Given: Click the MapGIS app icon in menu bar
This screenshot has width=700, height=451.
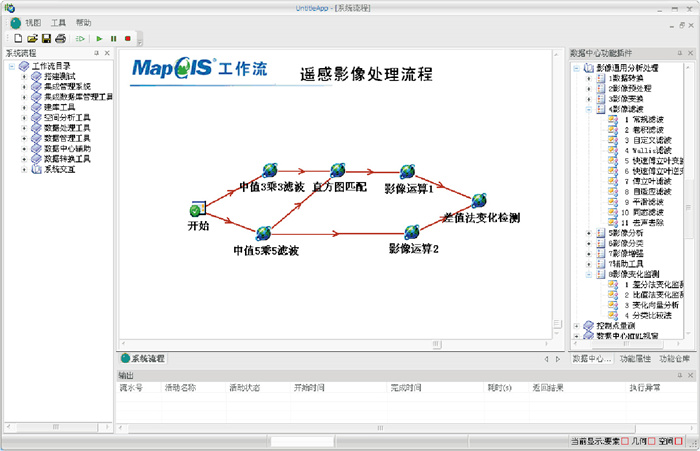Looking at the screenshot, I should point(16,23).
